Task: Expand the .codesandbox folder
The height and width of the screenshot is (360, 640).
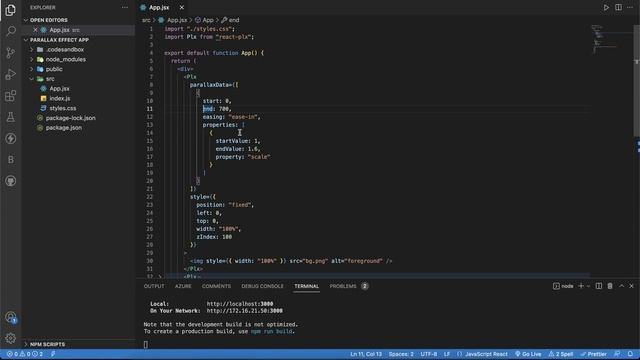Action: click(x=31, y=49)
